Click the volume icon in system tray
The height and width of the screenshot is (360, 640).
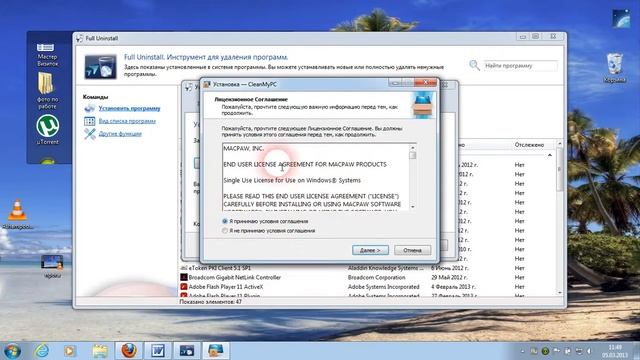point(589,351)
